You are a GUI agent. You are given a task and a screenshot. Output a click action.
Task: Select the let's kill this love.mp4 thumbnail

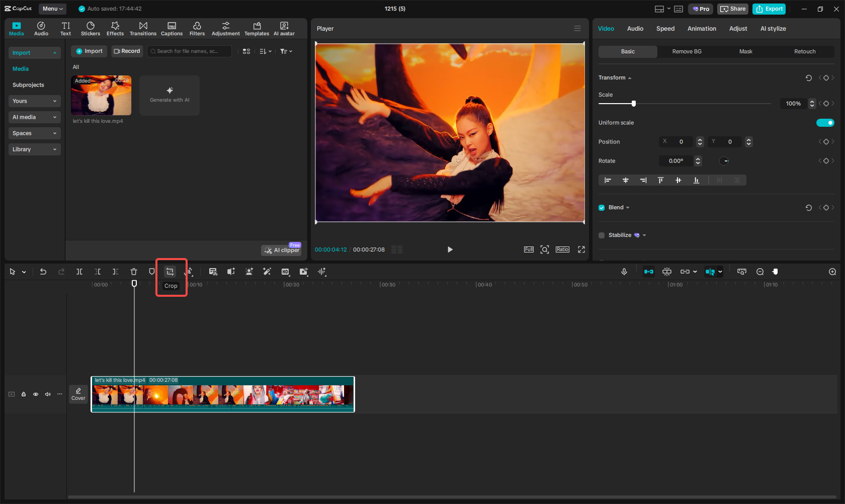[x=101, y=95]
